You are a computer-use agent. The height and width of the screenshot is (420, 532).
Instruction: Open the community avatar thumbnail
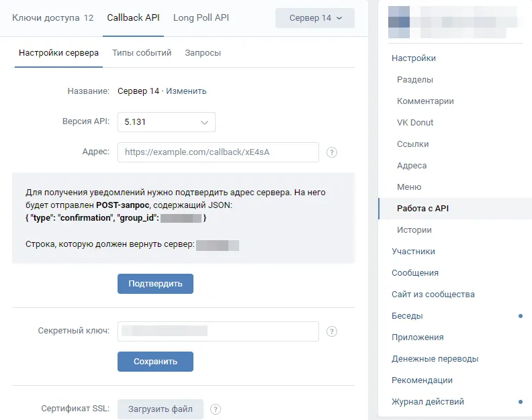[398, 22]
